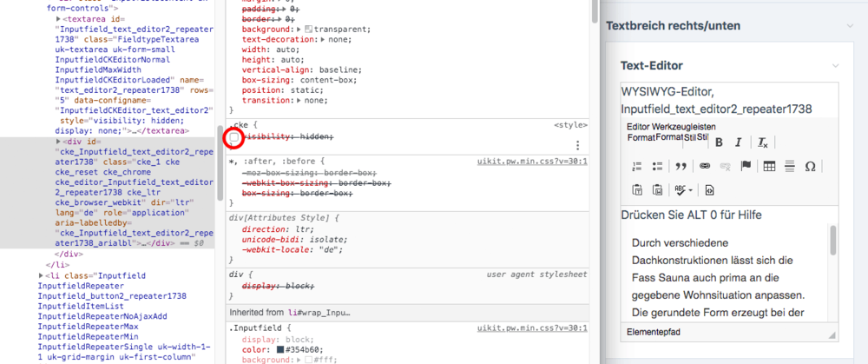Open the insert link tool
868x364 pixels.
704,166
